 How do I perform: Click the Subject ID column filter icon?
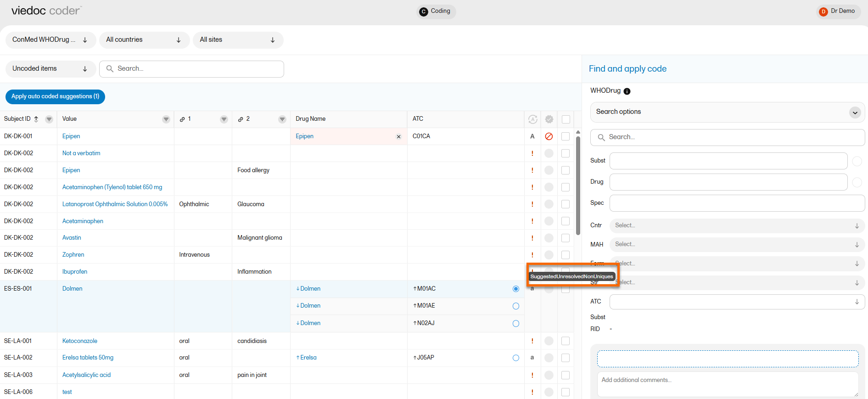coord(49,119)
